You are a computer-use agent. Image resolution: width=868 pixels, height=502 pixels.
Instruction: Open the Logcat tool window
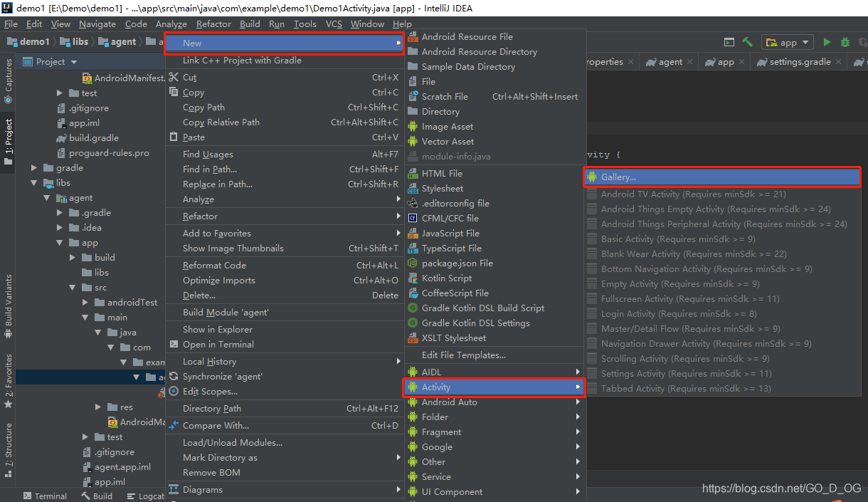[x=146, y=496]
